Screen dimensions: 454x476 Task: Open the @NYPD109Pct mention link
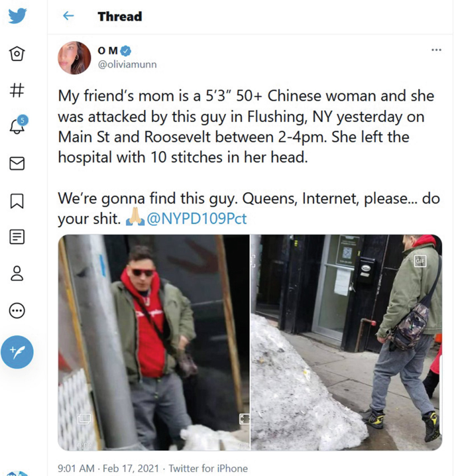click(197, 219)
